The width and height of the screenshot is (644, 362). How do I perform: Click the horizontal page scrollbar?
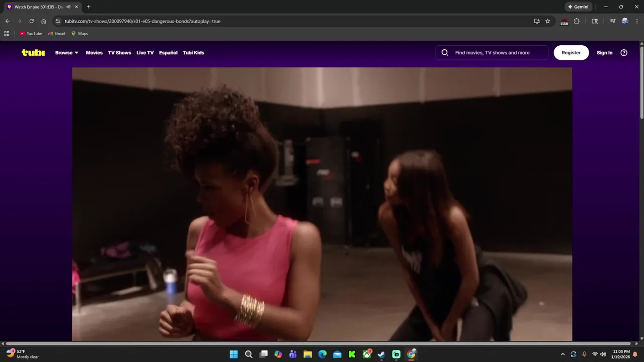(318, 344)
